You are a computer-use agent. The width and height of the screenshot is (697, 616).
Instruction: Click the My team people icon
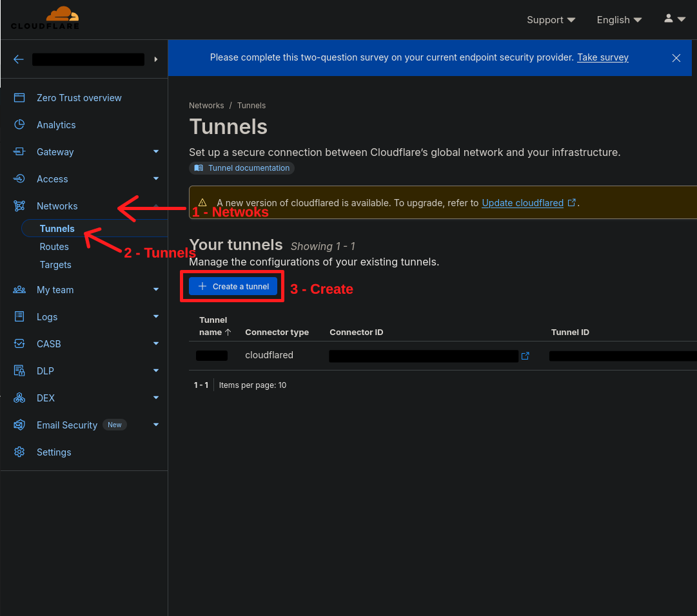(x=19, y=290)
